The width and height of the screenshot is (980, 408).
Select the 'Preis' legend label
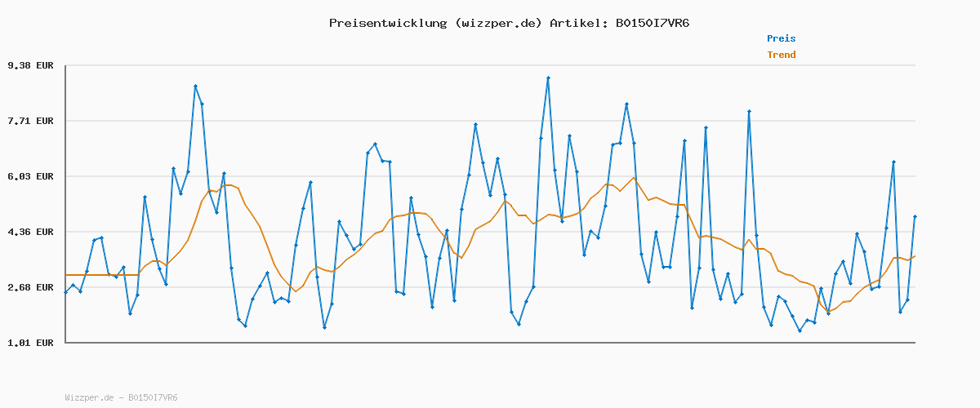(x=781, y=38)
